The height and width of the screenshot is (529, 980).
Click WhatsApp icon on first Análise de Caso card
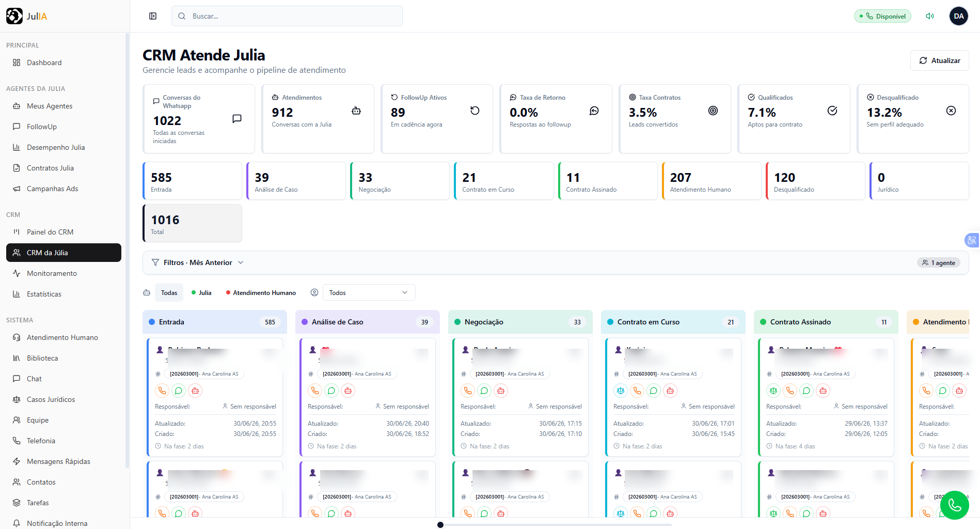tap(331, 391)
